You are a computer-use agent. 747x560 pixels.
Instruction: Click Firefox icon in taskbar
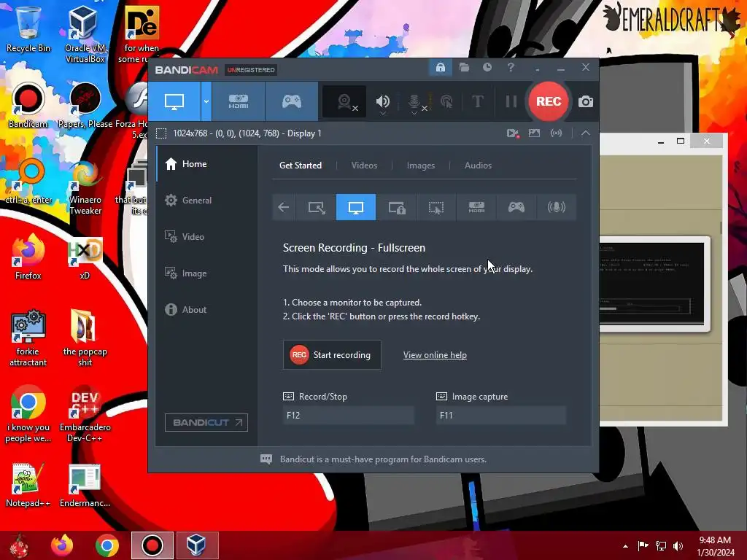click(62, 545)
